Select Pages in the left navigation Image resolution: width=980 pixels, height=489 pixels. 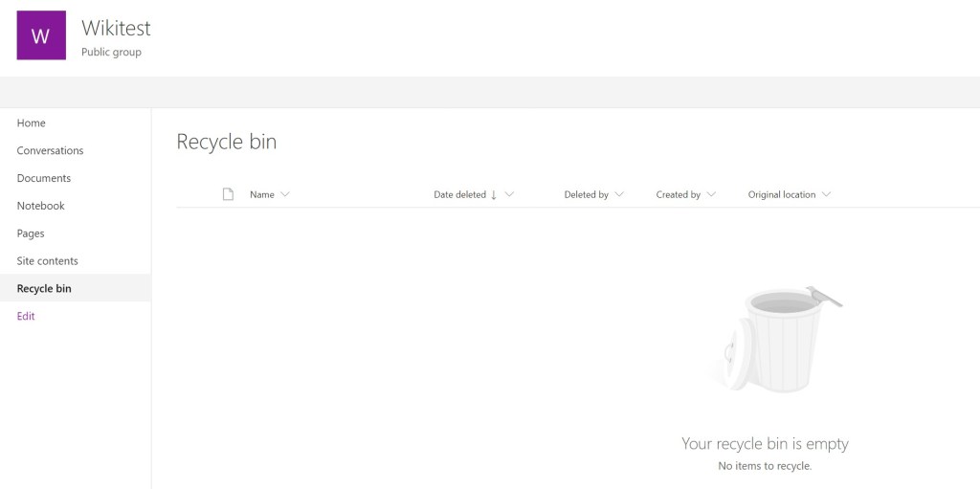[x=31, y=233]
